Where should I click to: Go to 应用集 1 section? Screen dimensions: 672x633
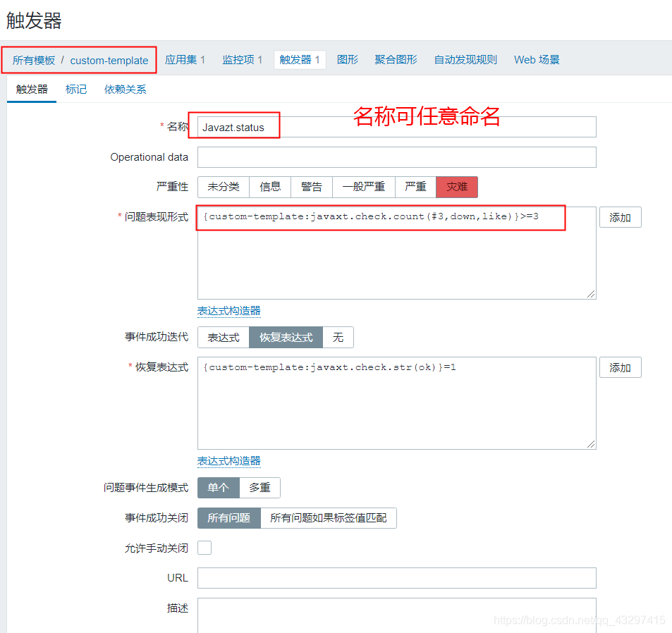pos(185,60)
